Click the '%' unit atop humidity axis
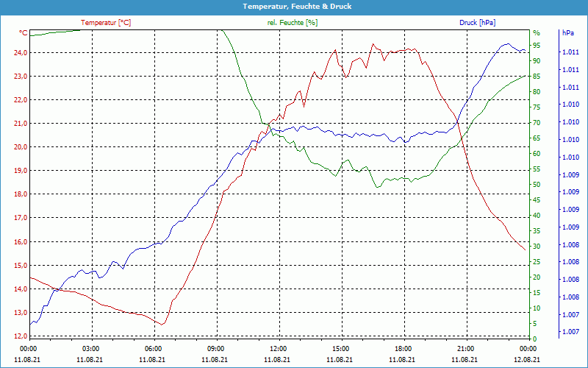 (x=537, y=33)
